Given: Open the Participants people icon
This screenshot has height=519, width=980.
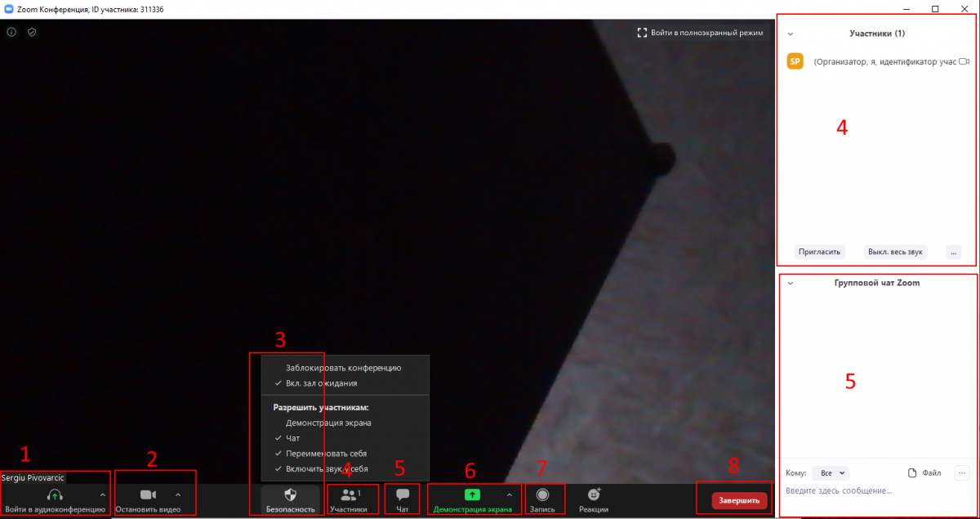Looking at the screenshot, I should (x=349, y=494).
